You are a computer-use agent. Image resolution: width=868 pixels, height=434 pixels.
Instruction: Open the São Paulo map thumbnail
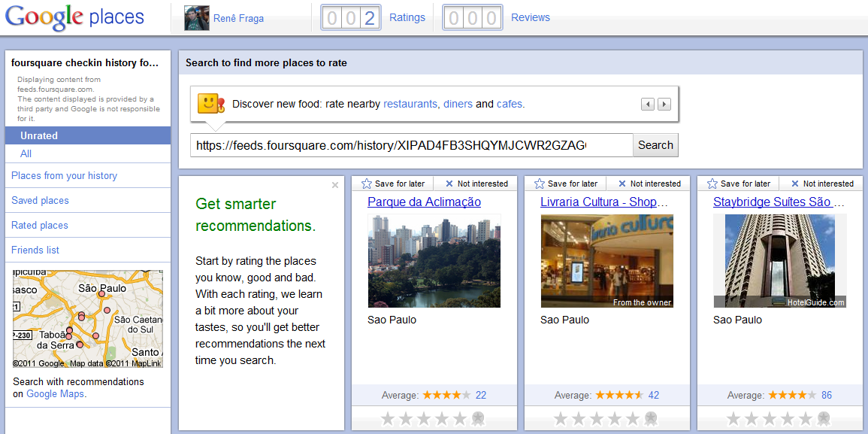88,319
